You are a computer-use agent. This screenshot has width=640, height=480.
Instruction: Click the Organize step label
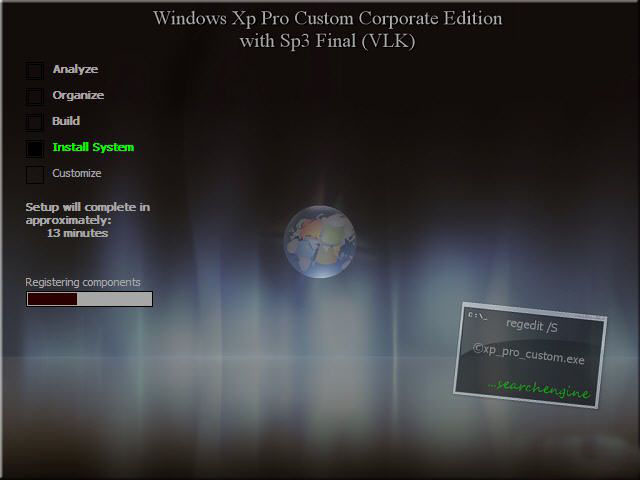click(x=78, y=95)
